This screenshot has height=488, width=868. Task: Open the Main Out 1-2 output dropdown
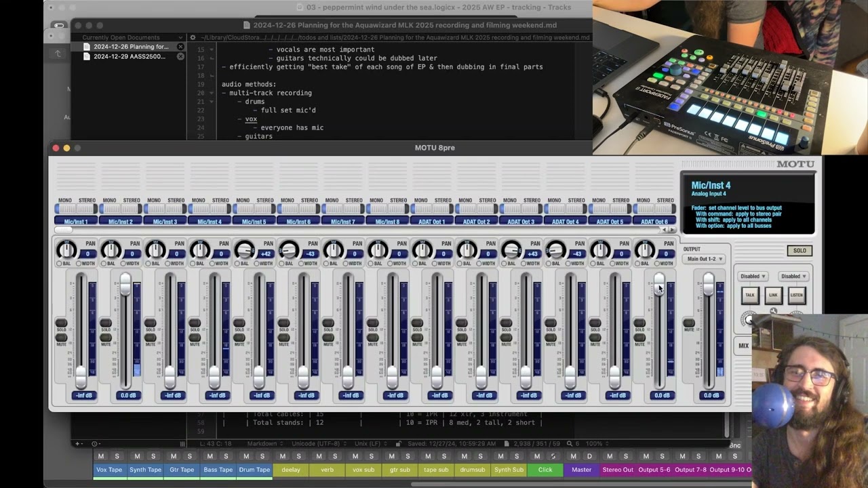pos(705,259)
